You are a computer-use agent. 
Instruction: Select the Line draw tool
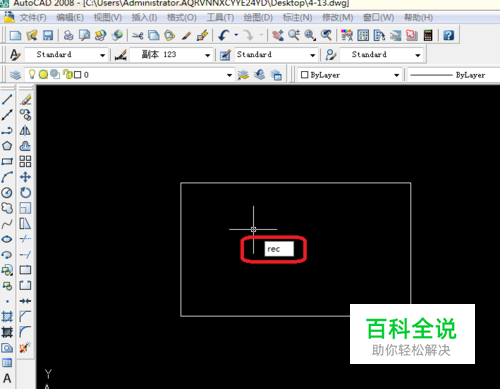click(7, 99)
